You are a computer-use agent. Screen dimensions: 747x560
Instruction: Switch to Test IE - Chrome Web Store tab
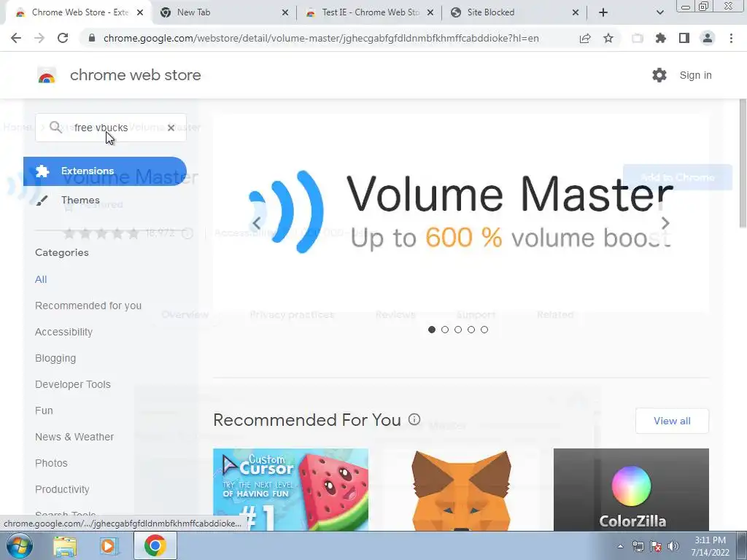click(x=369, y=12)
